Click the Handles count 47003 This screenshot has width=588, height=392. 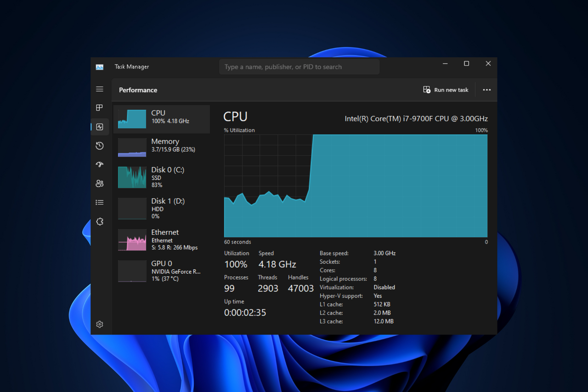300,289
